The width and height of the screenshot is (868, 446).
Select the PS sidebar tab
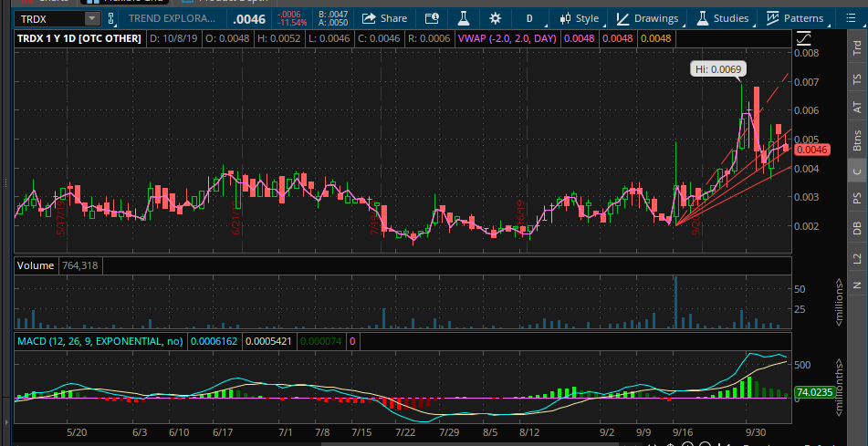click(x=856, y=198)
